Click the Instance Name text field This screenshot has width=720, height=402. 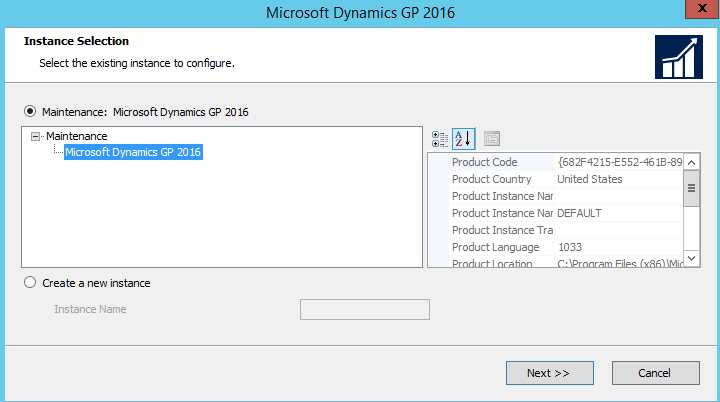364,309
